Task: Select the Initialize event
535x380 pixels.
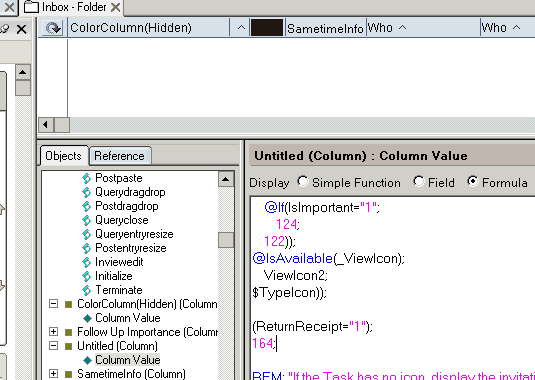Action: pyautogui.click(x=114, y=276)
